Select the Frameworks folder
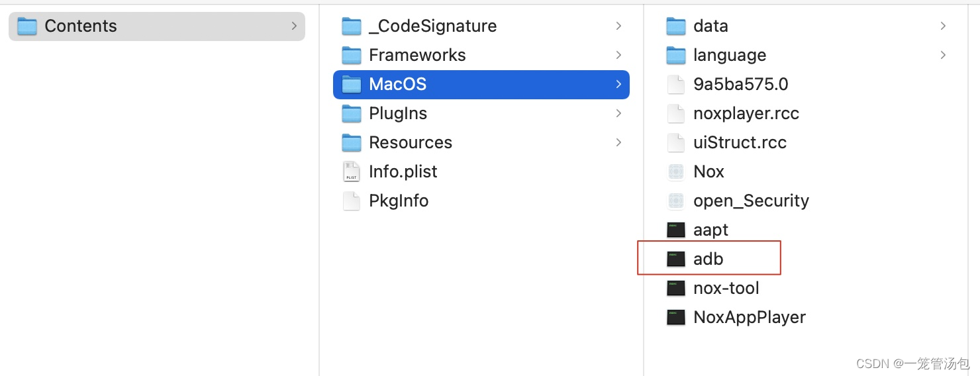The image size is (980, 376). tap(481, 55)
